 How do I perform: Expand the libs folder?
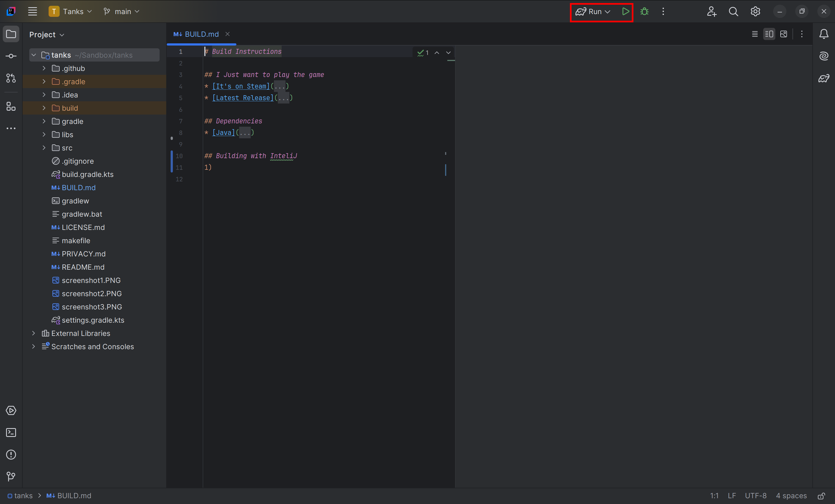44,134
